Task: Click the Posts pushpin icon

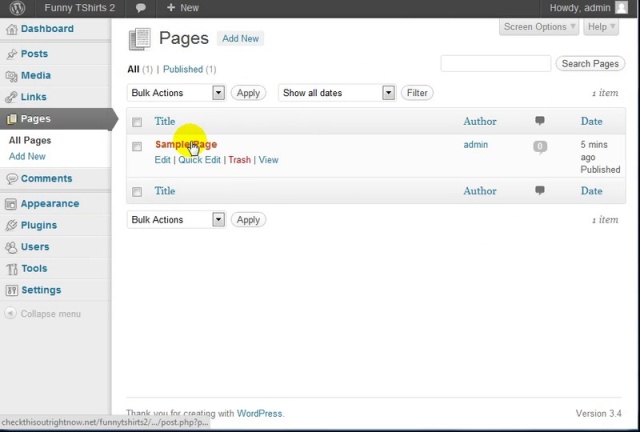Action: coord(11,54)
